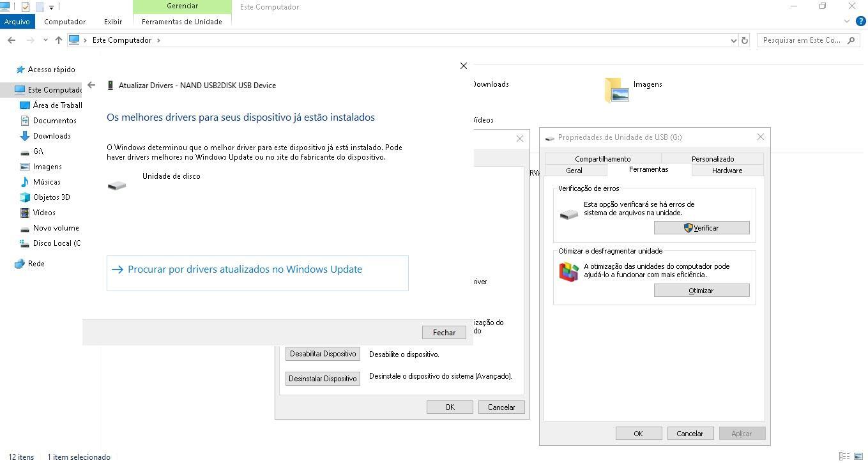Open the Personalizado tab in USB properties
Screen dimensions: 868x463
(x=713, y=159)
